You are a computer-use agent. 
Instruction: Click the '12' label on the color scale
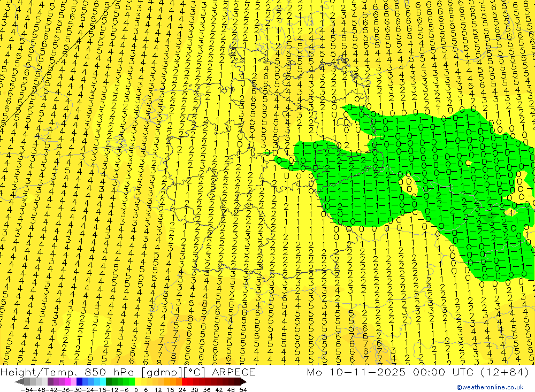click(x=158, y=390)
